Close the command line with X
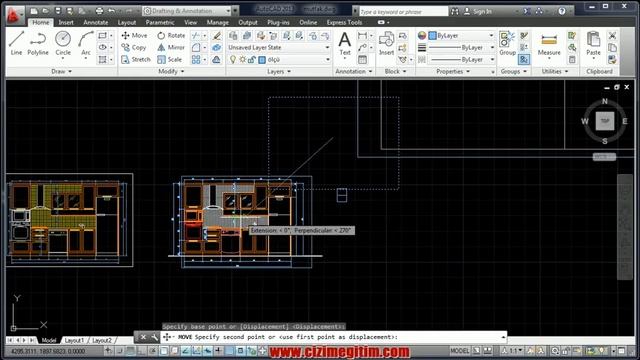 (143, 337)
